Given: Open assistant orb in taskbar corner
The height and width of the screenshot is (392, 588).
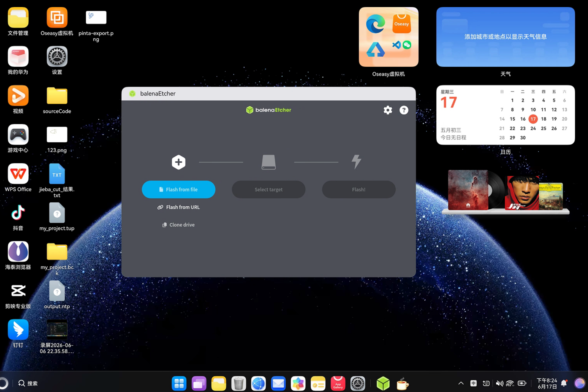Looking at the screenshot, I should (580, 383).
